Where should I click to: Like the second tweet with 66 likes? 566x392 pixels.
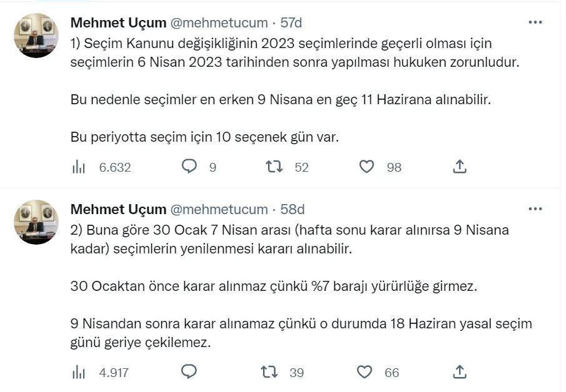(365, 372)
